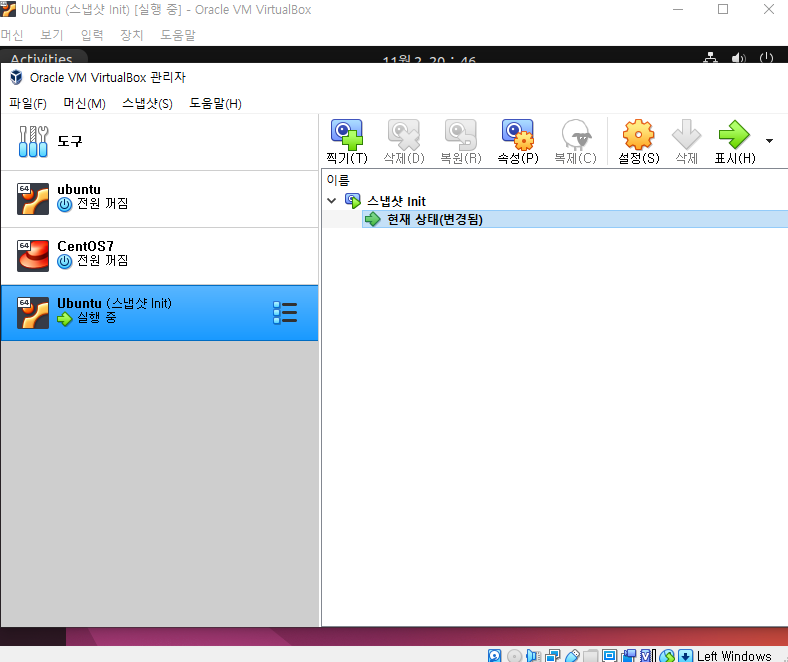Click the Ubuntu guest clock

(429, 59)
